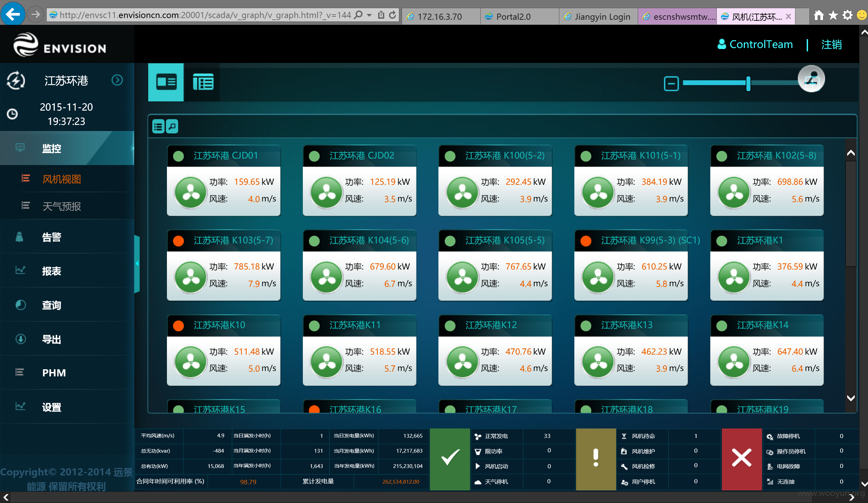The width and height of the screenshot is (868, 503).
Task: Switch to Jiangyin Login browser tab
Action: point(598,17)
